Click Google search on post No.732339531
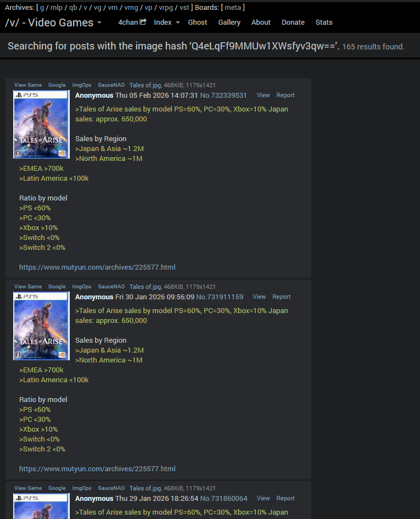 57,85
